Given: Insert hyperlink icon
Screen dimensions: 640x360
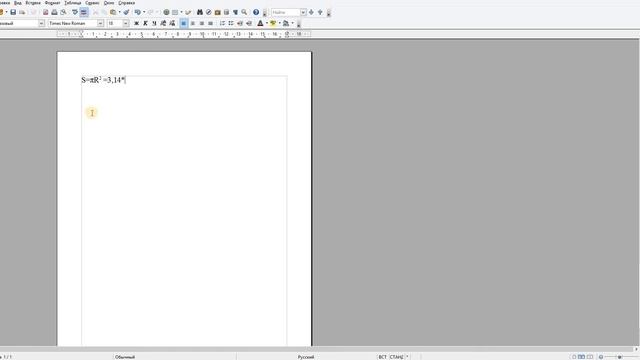Looking at the screenshot, I should [x=166, y=12].
